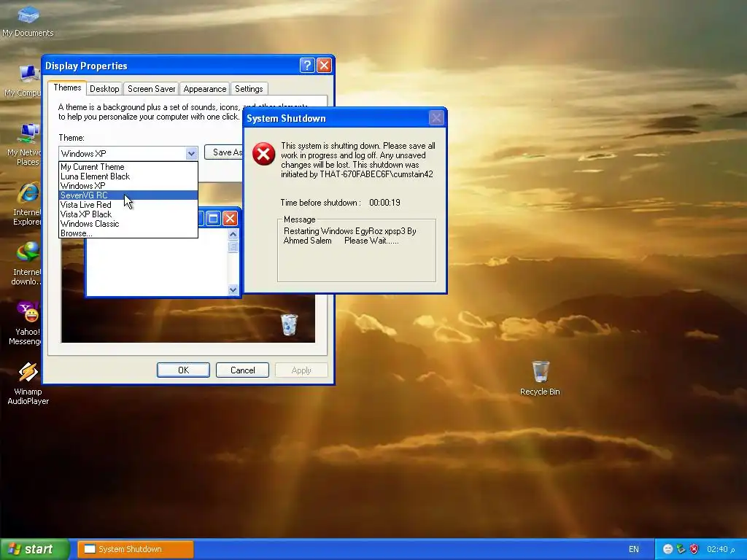Viewport: 747px width, 560px height.
Task: Close the Display Properties dialog
Action: [325, 65]
